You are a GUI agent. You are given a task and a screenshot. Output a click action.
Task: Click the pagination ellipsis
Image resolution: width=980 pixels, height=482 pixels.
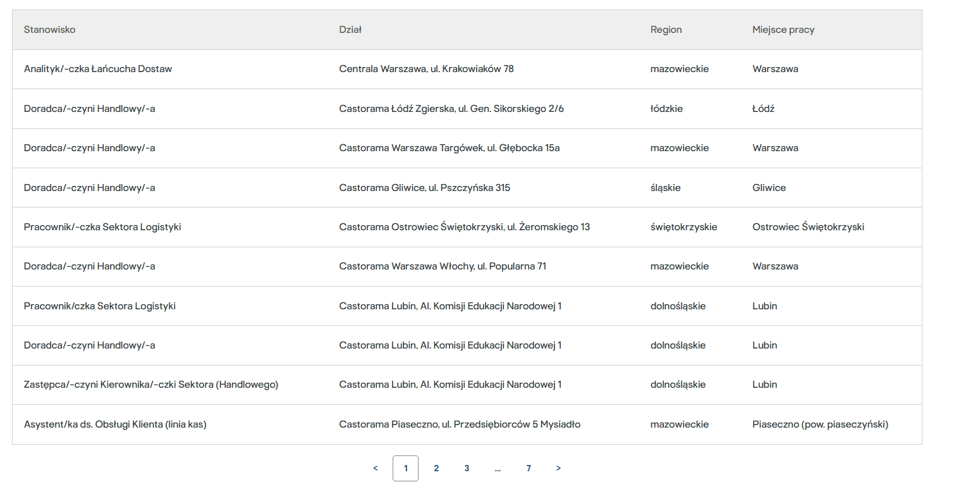pos(498,468)
